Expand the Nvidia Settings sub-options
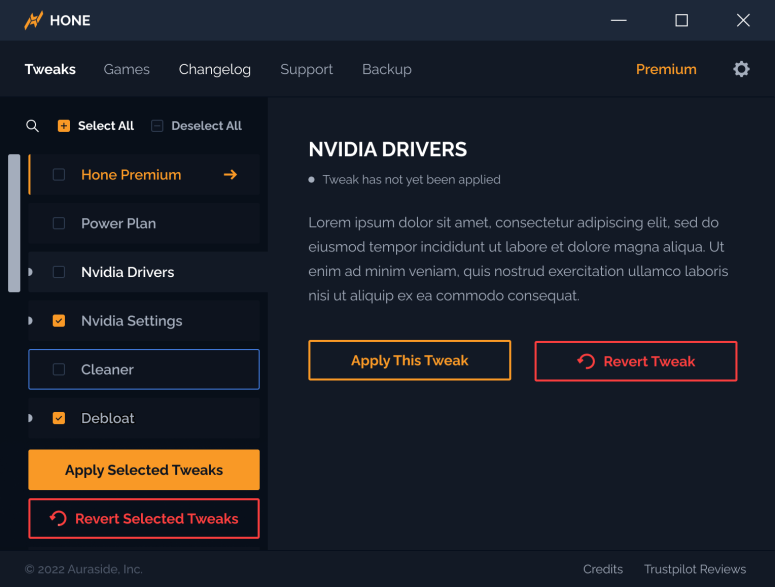Image resolution: width=775 pixels, height=587 pixels. coord(31,321)
